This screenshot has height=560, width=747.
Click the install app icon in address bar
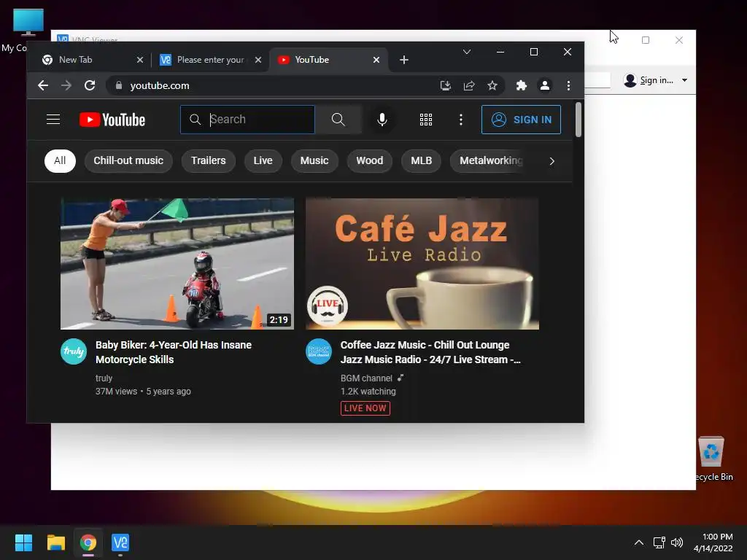pyautogui.click(x=446, y=85)
